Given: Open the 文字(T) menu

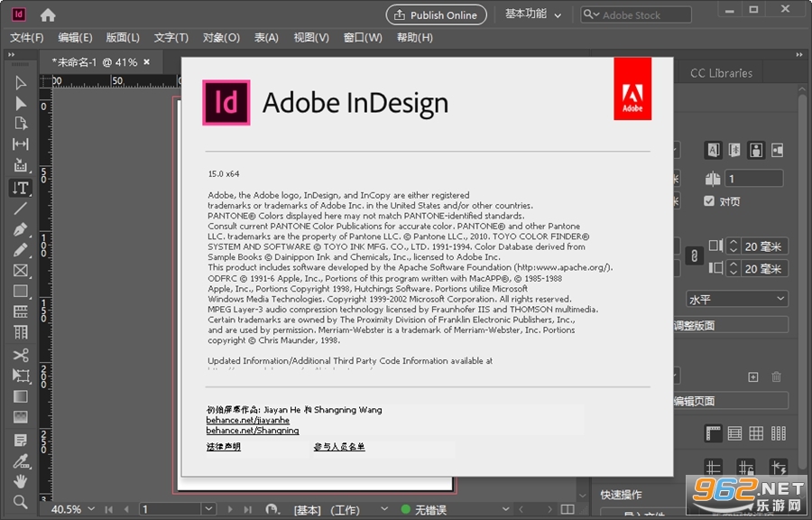Looking at the screenshot, I should point(171,38).
